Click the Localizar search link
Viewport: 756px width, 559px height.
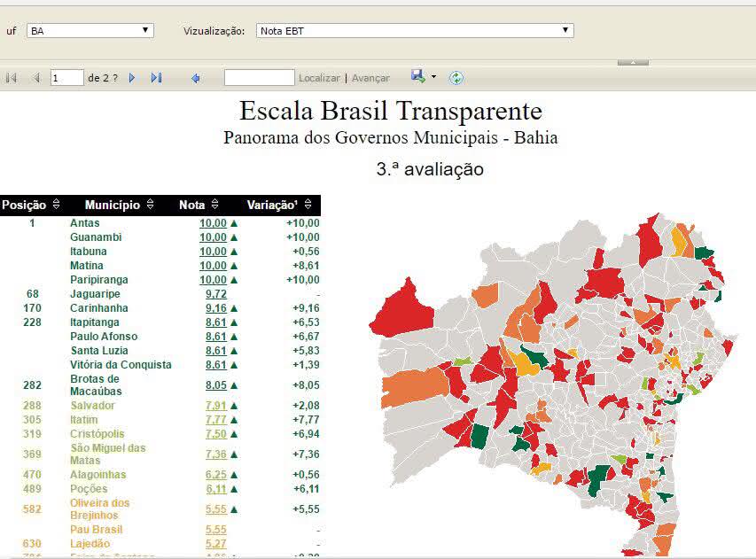319,78
